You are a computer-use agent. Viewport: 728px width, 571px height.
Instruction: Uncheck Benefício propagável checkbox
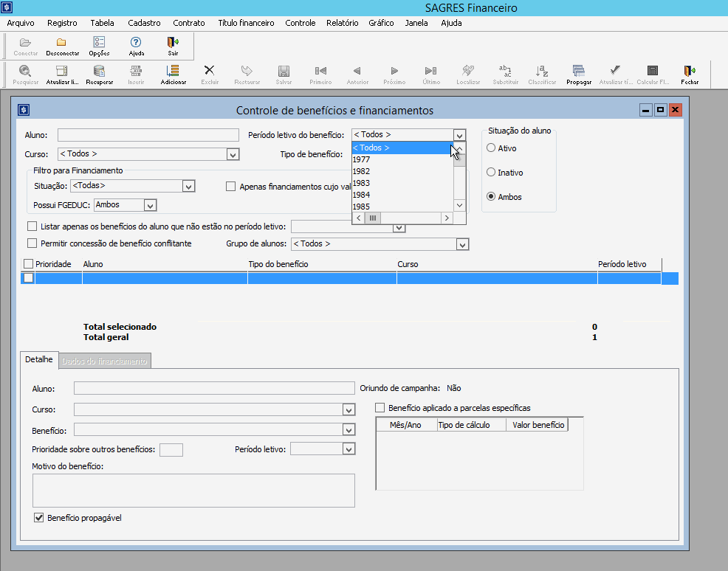(39, 518)
